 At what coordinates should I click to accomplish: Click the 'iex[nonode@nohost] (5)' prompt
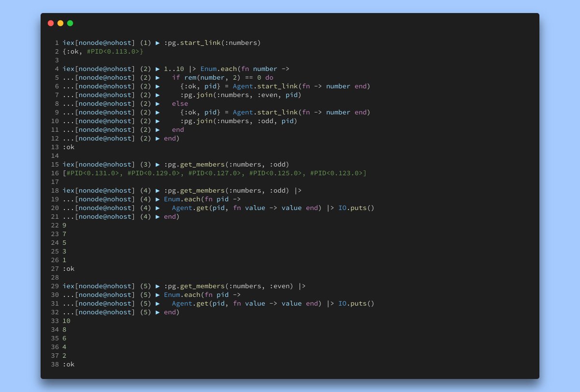tap(107, 286)
